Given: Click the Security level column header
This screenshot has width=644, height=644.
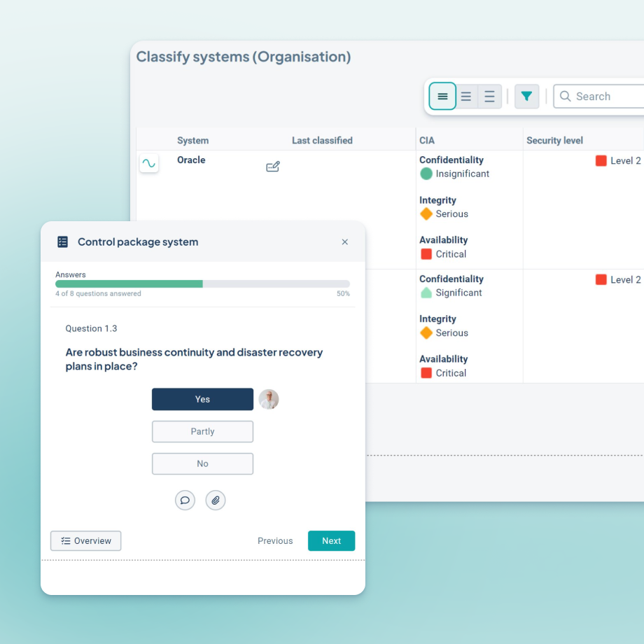Looking at the screenshot, I should (554, 140).
